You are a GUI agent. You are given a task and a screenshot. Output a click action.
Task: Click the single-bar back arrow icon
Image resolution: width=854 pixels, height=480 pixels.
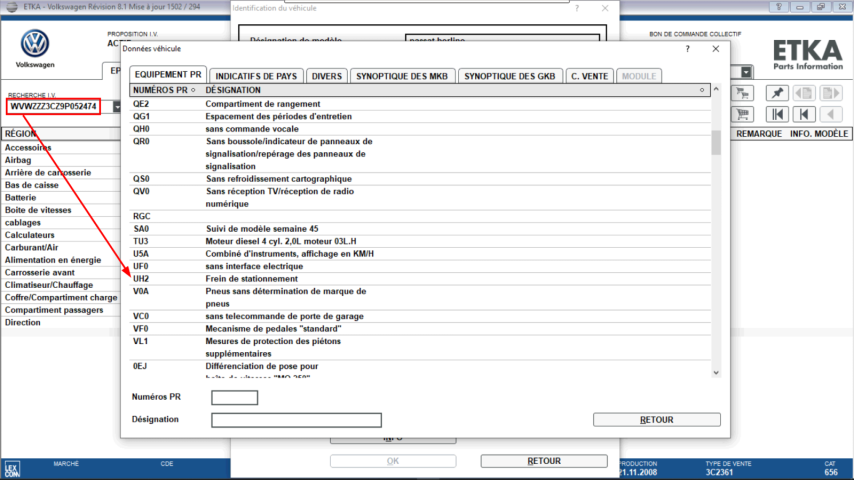point(804,114)
